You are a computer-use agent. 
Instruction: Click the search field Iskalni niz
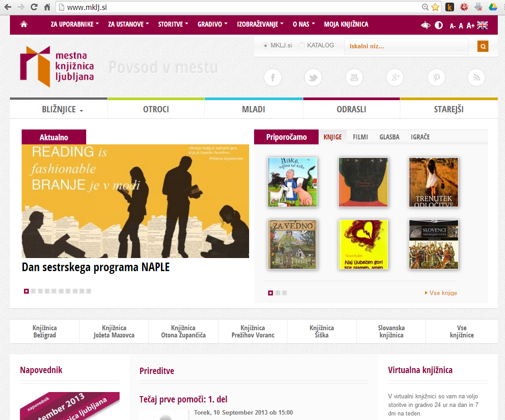coord(407,46)
